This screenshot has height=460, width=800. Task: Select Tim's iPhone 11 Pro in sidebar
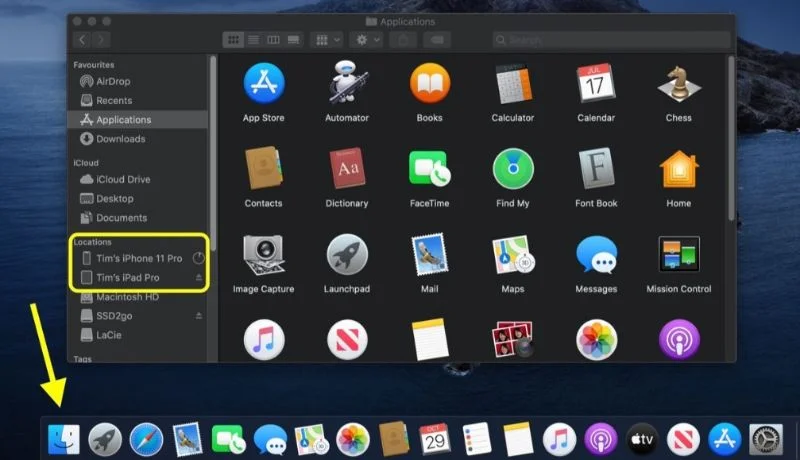point(137,259)
